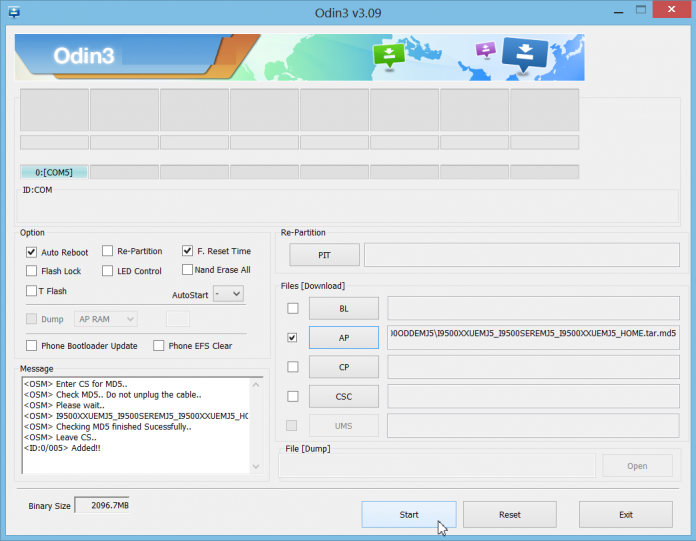Viewport: 696px width, 541px height.
Task: Click the AP file button
Action: (344, 338)
